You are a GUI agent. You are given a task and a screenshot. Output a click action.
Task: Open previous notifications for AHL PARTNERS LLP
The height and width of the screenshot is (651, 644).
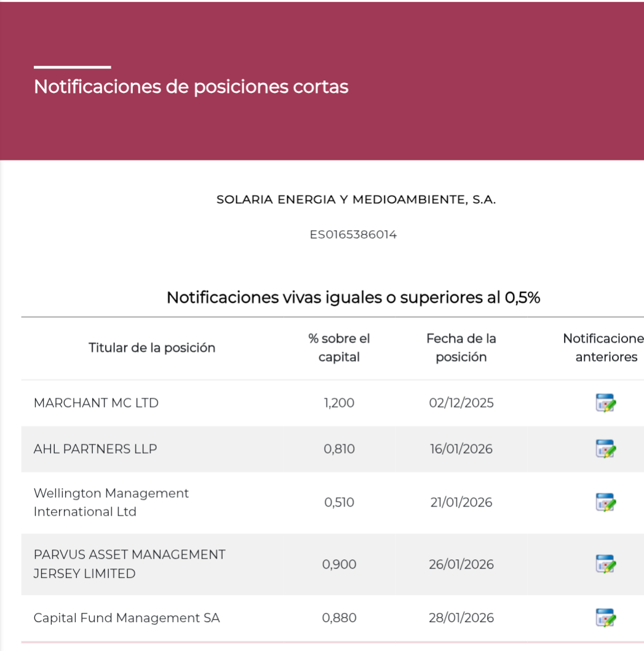[x=606, y=449]
